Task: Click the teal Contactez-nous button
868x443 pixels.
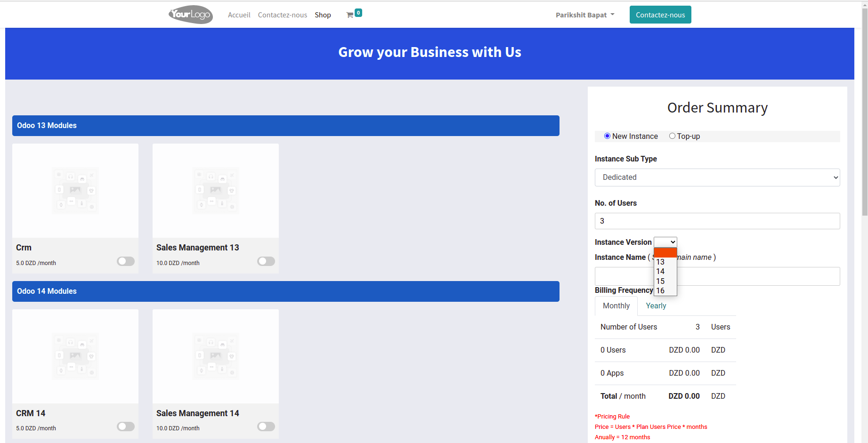Action: coord(660,15)
